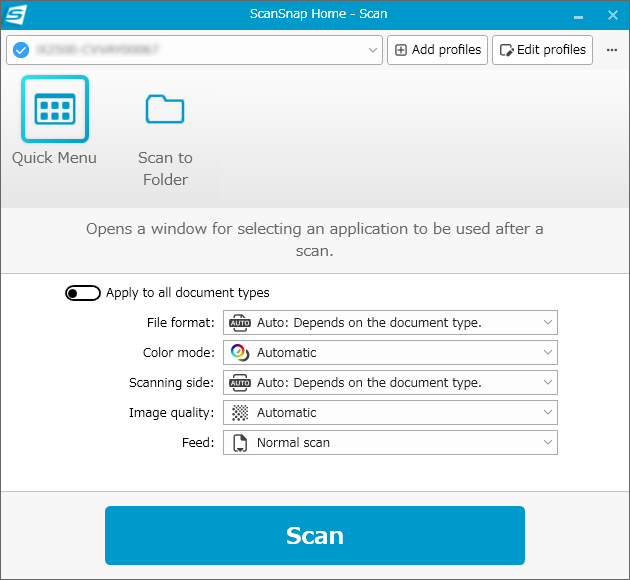
Task: Click the Quick Menu text label
Action: pyautogui.click(x=54, y=158)
